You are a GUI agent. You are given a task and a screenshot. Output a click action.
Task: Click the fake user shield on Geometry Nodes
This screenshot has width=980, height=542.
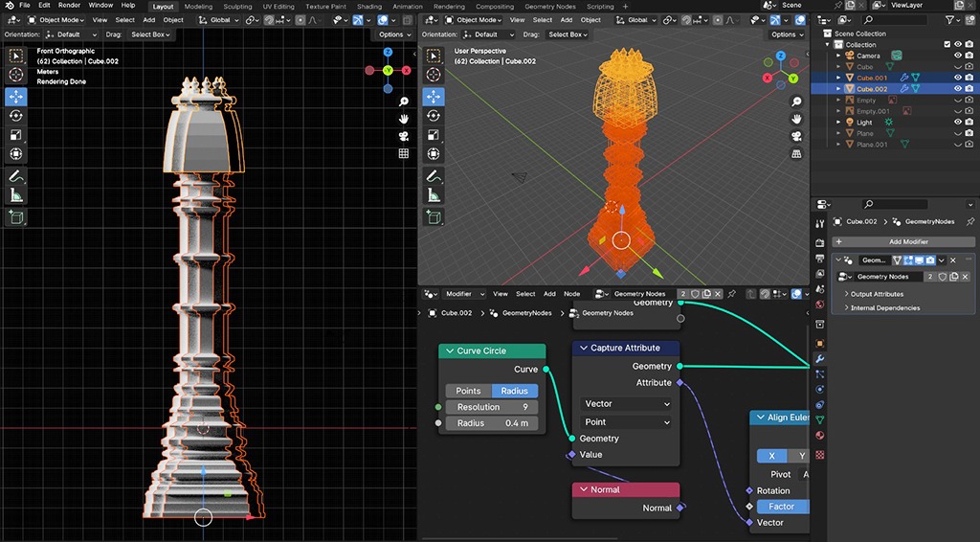coord(943,277)
